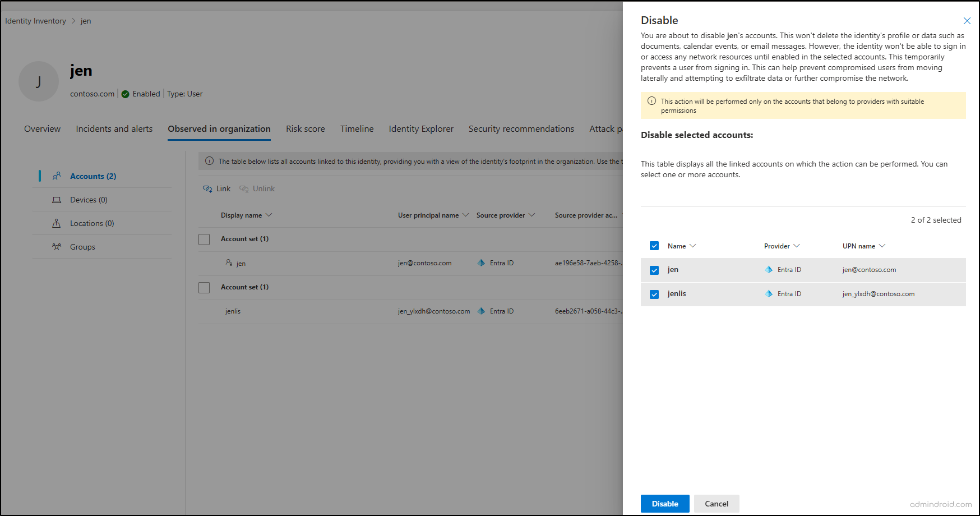Click the info icon in yellow warning banner
The width and height of the screenshot is (980, 516).
tap(651, 101)
